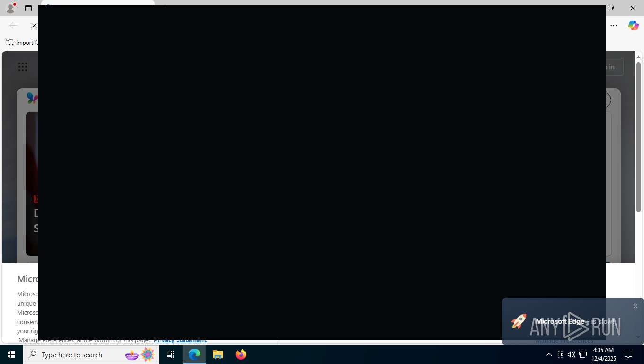Open Edge Settings and more menu

[x=614, y=26]
